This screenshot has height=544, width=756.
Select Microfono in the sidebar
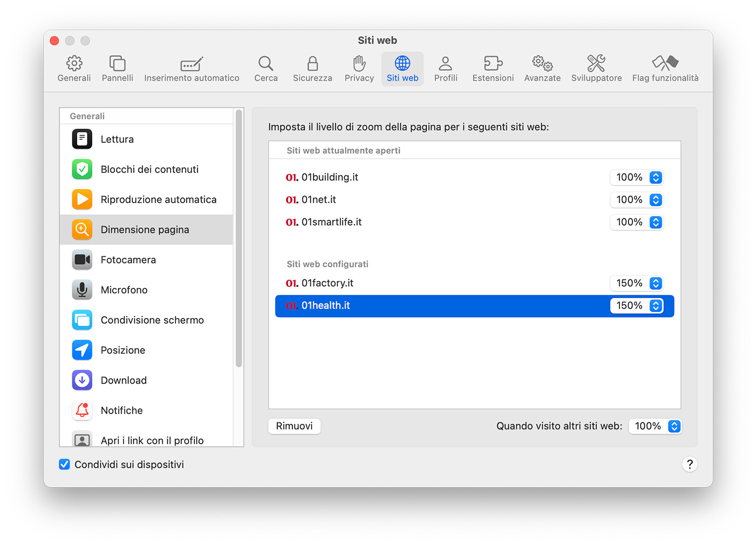pos(124,290)
